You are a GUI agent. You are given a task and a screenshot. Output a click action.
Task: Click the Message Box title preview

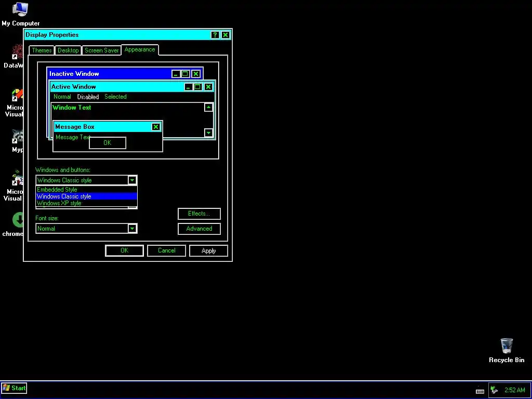point(108,127)
